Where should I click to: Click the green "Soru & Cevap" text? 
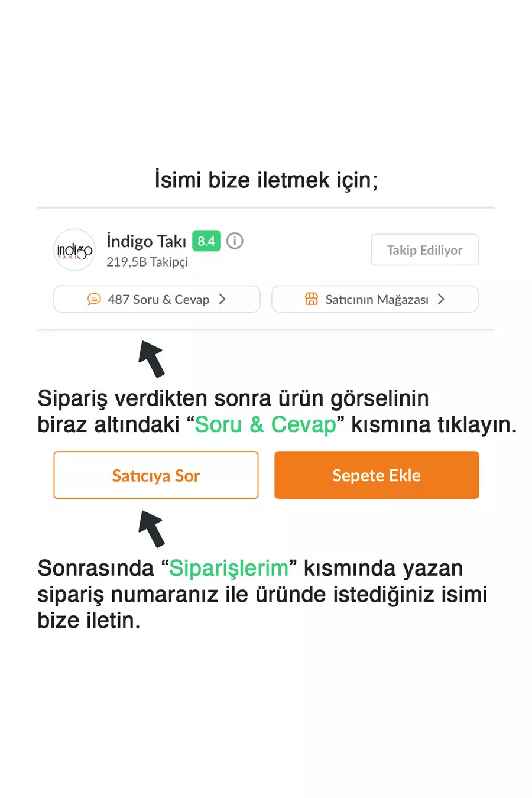(265, 424)
